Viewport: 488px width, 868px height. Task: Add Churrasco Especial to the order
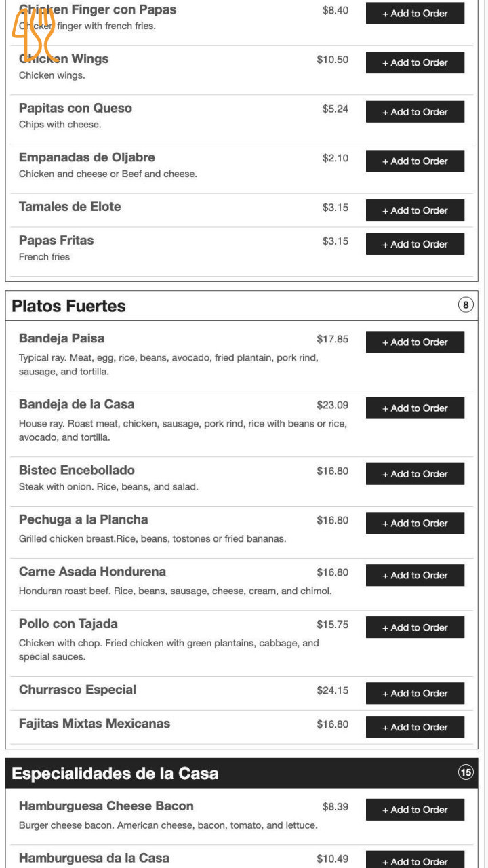[415, 694]
